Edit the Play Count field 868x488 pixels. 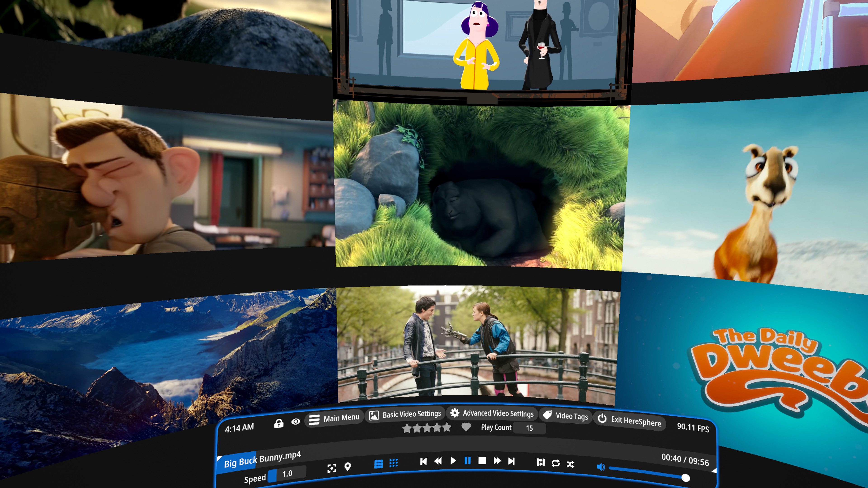529,428
